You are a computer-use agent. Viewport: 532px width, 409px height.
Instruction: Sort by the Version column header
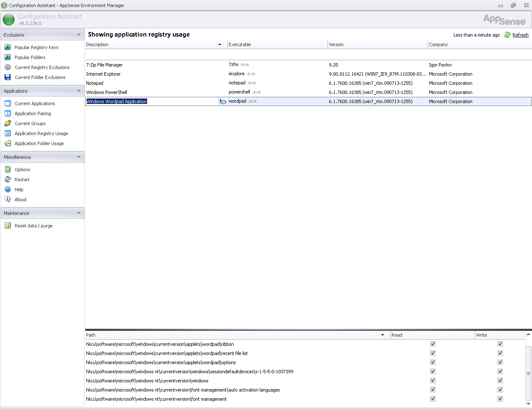tap(377, 44)
